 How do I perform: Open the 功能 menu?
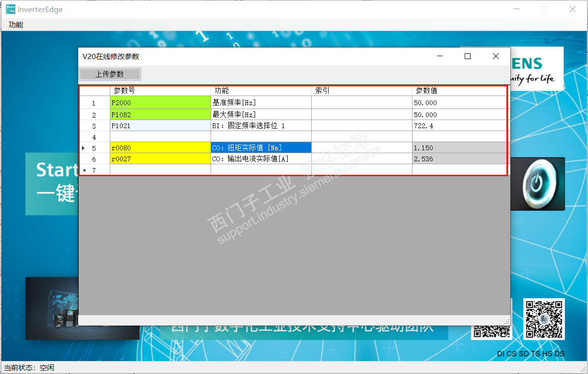(x=16, y=24)
